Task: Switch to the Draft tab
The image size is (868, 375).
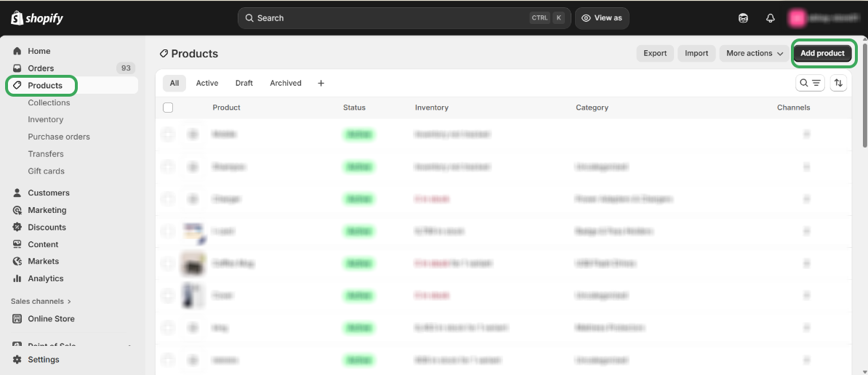Action: 244,83
